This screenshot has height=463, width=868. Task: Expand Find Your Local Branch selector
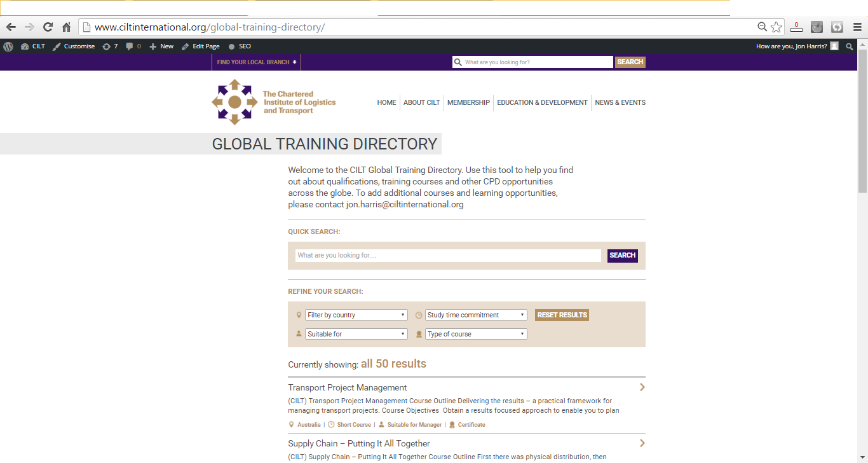[257, 62]
